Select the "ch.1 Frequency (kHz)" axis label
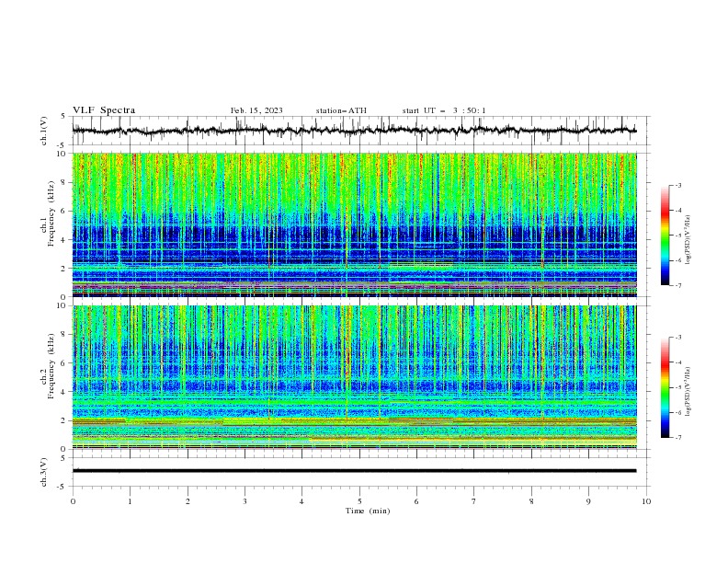728x563 pixels. point(48,214)
